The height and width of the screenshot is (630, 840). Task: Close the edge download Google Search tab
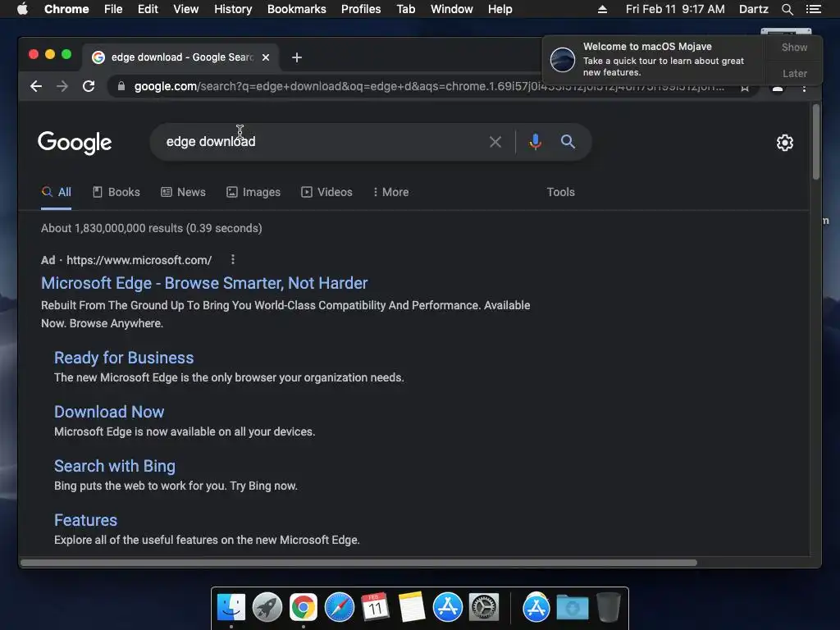coord(266,57)
